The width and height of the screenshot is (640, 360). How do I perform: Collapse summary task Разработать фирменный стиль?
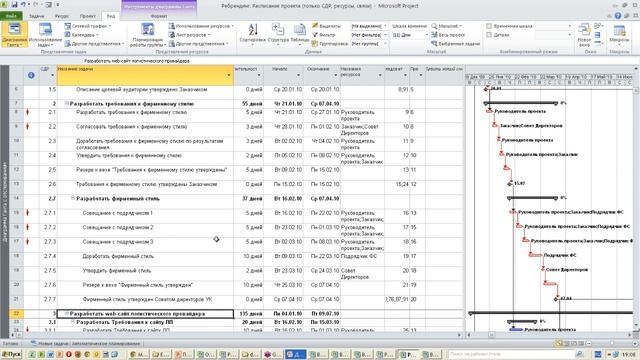point(73,198)
